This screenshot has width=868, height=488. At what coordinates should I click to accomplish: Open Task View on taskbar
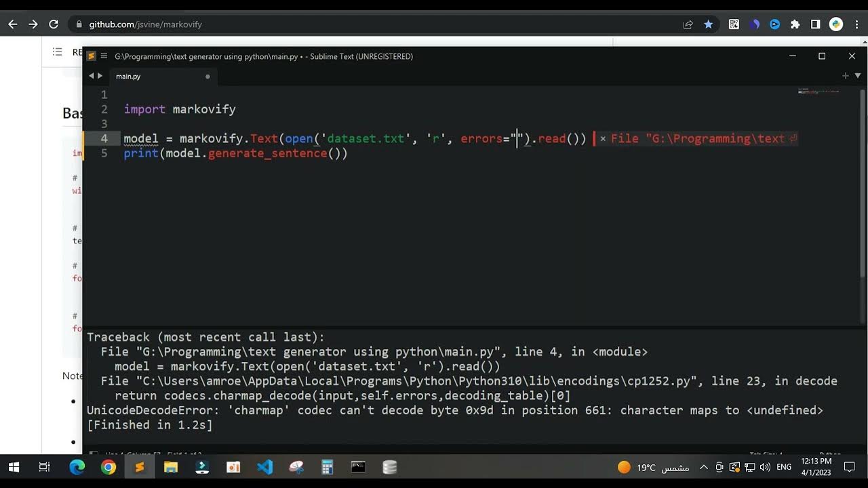[x=45, y=467]
